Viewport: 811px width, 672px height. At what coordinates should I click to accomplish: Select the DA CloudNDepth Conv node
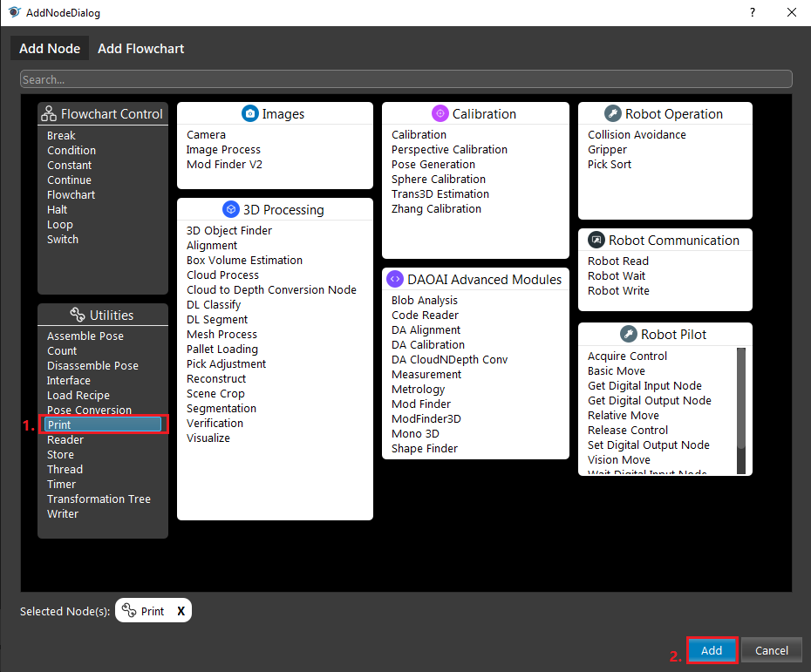point(449,359)
